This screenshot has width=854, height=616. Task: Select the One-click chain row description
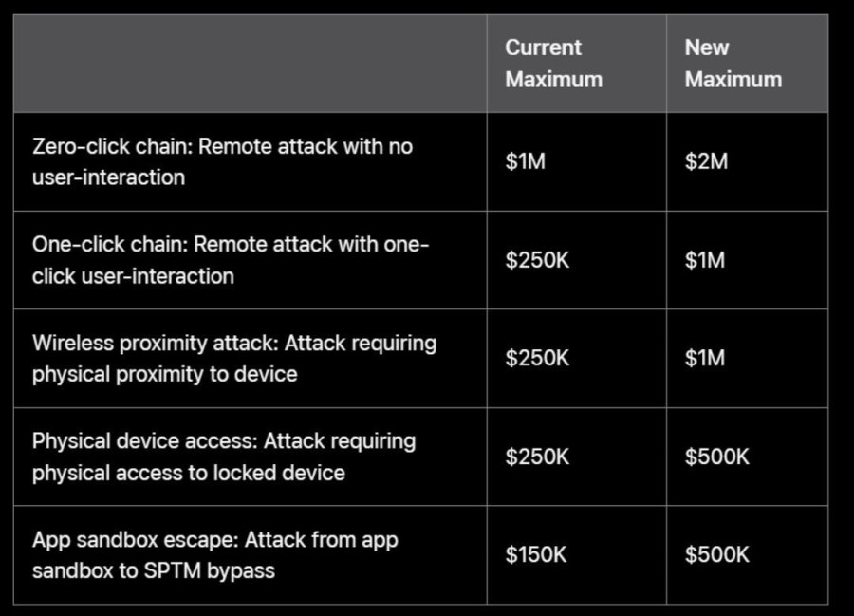(x=231, y=260)
